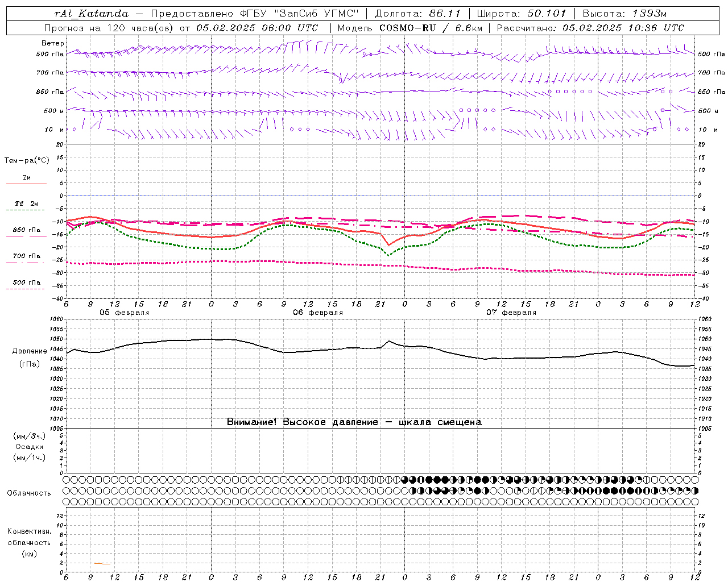Image resolution: width=728 pixels, height=582 pixels.
Task: Click the warning Внимание! Высокое давление text
Action: 354,422
